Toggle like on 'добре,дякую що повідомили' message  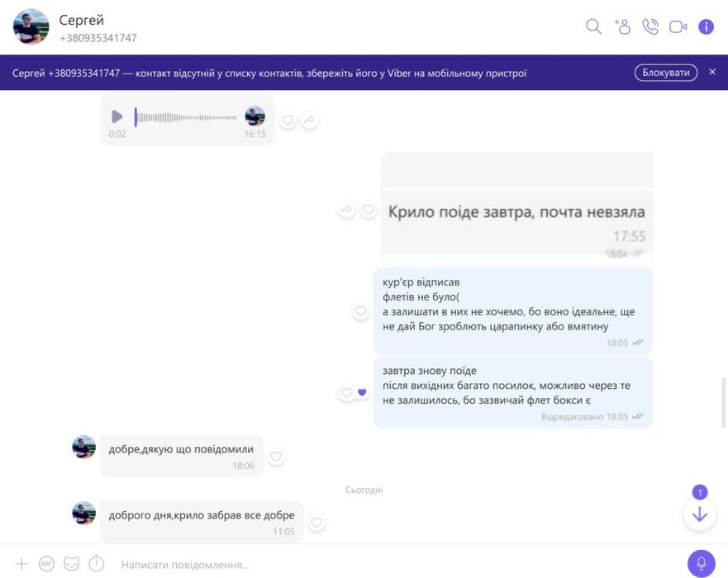(276, 457)
